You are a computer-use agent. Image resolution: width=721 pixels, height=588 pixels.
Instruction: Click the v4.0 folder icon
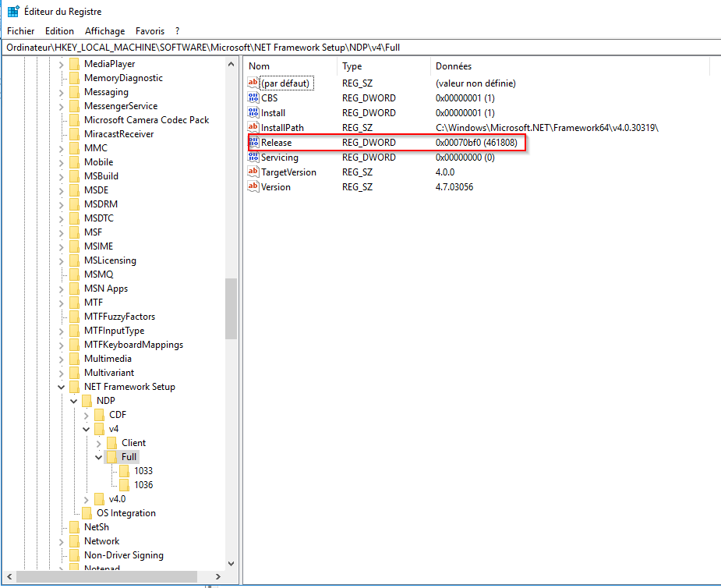(99, 499)
